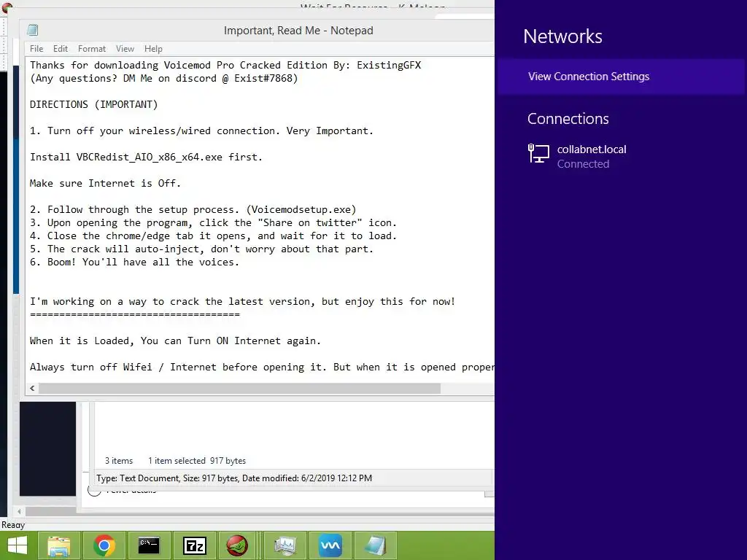Screen dimensions: 747x560
Task: Click the 'Make sure Internet is Off.' line
Action: coord(105,183)
